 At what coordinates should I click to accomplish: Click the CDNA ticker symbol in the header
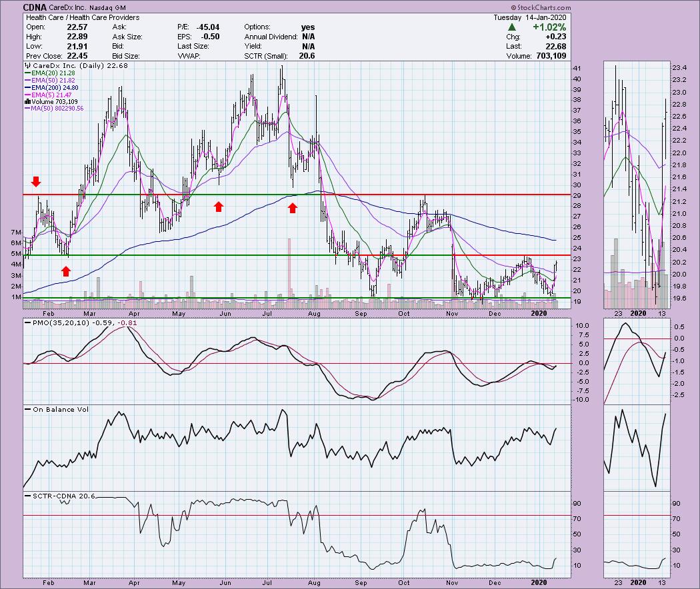pos(35,7)
